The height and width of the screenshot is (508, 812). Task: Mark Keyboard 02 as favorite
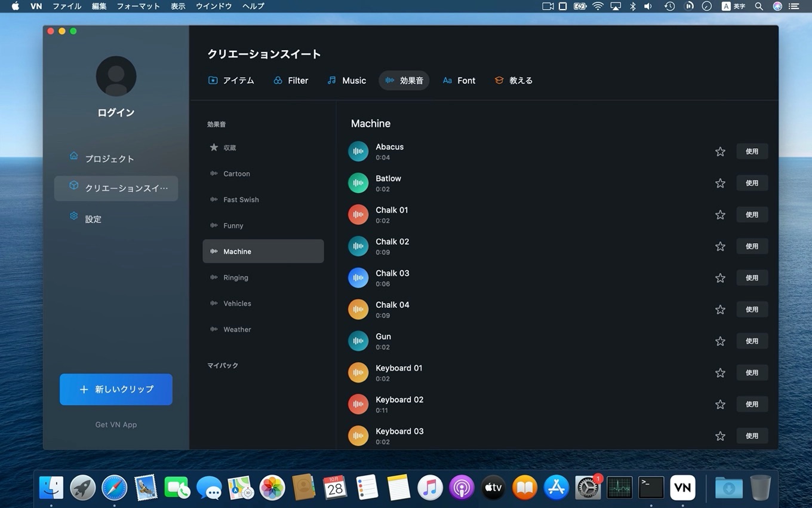720,405
